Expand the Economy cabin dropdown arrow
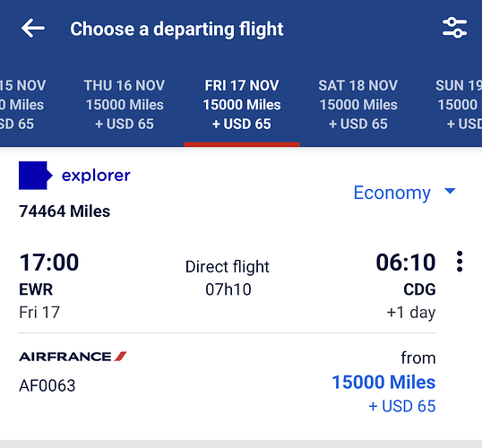 451,191
